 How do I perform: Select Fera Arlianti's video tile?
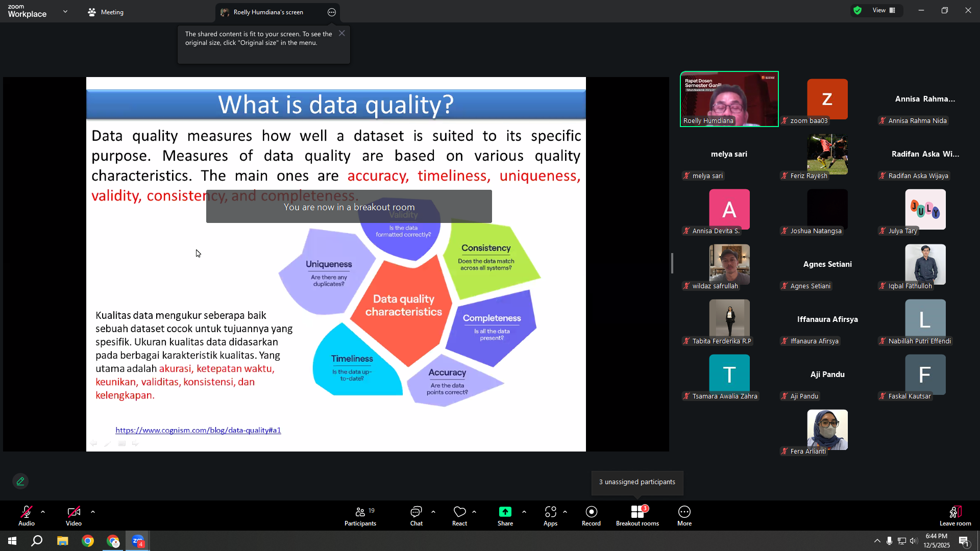[x=827, y=430]
